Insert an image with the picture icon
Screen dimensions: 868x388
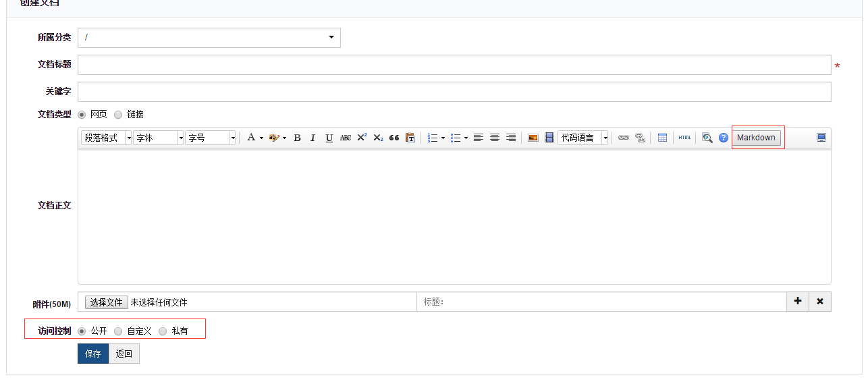[x=533, y=138]
